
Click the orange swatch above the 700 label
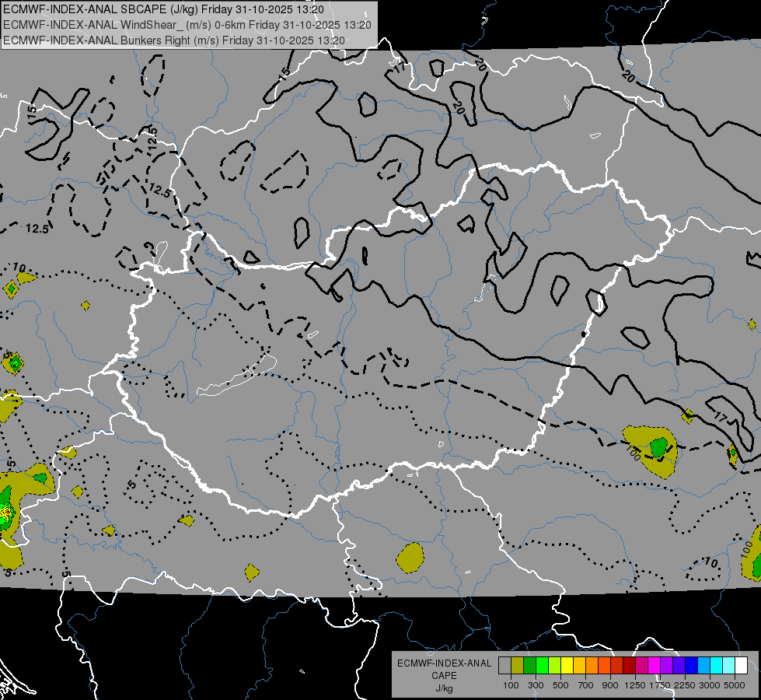(x=592, y=666)
